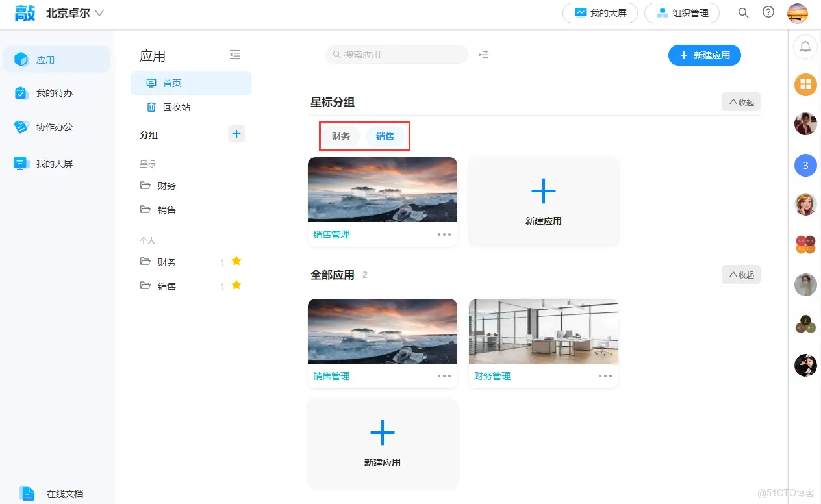The width and height of the screenshot is (821, 504).
Task: Select 协作办公 in the left navigation
Action: point(57,127)
